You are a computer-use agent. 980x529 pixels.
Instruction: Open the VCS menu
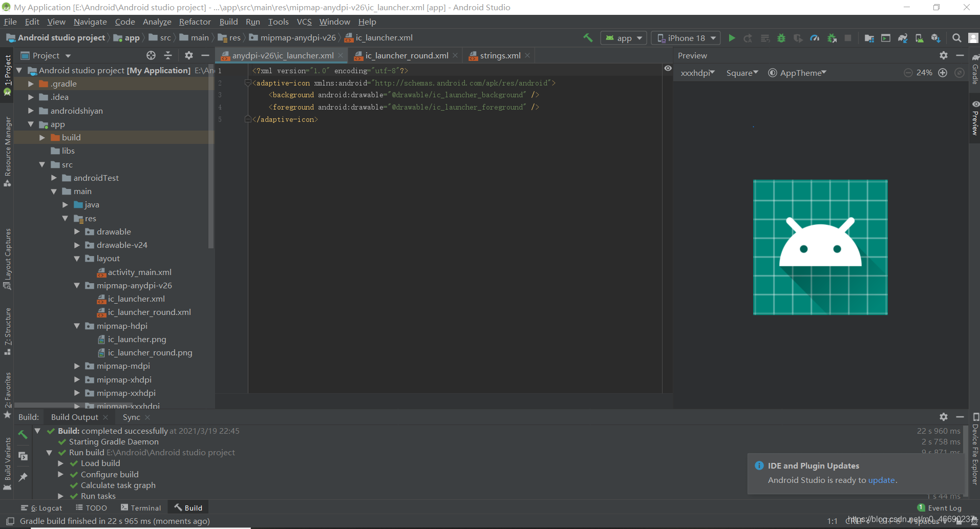coord(304,22)
